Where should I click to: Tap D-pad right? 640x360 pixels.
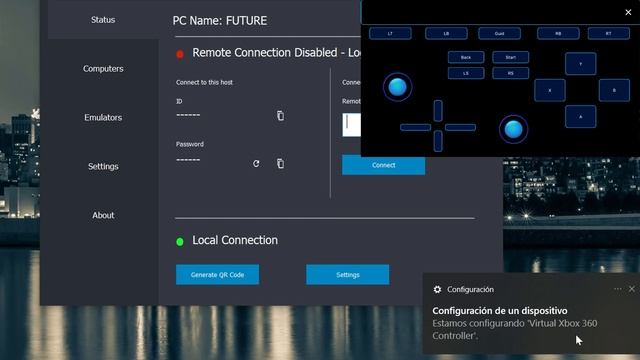click(460, 127)
